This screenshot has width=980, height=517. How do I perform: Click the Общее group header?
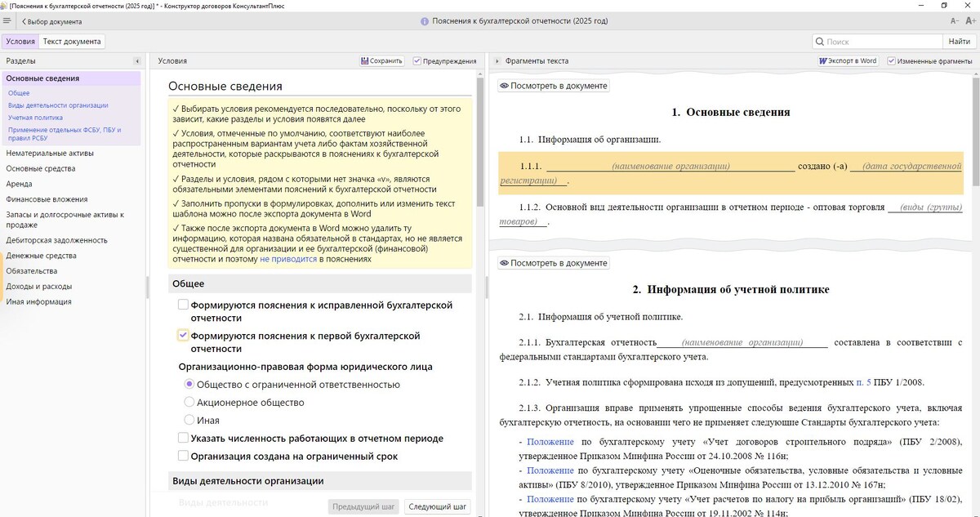coord(321,283)
